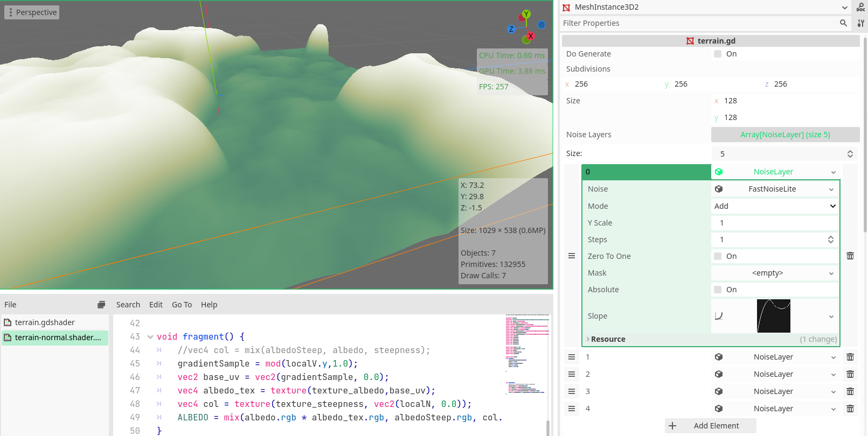Open NoiseLayer dropdown for element 1
Screen dimensions: 868x436
point(833,357)
